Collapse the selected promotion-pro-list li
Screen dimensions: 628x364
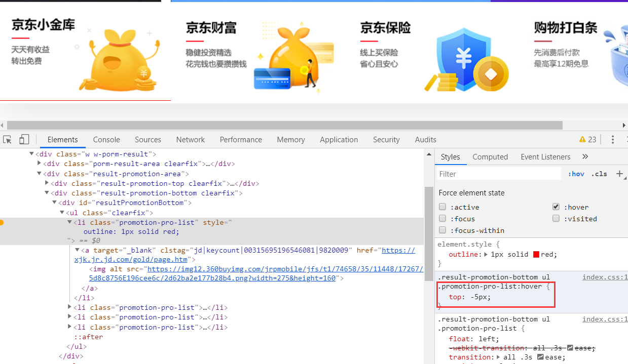(x=70, y=222)
